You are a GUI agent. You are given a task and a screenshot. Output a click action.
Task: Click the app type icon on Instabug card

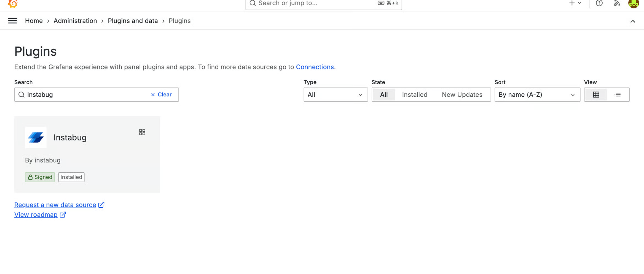click(x=142, y=132)
